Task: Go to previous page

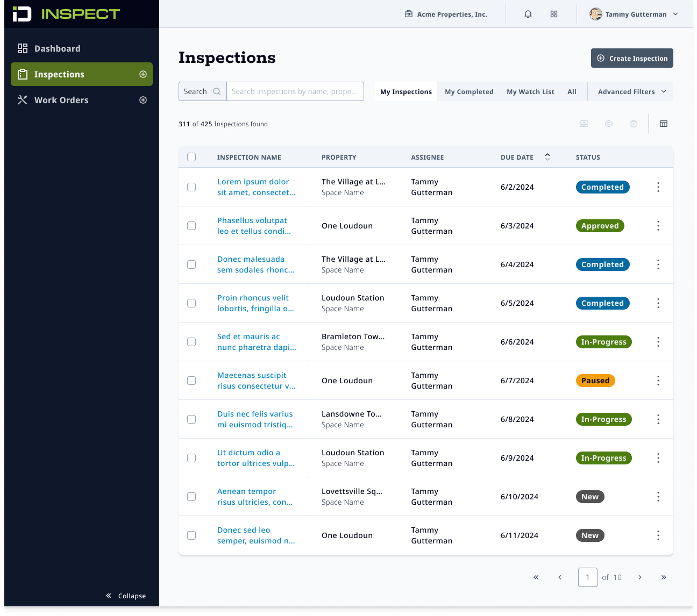Action: [x=560, y=577]
